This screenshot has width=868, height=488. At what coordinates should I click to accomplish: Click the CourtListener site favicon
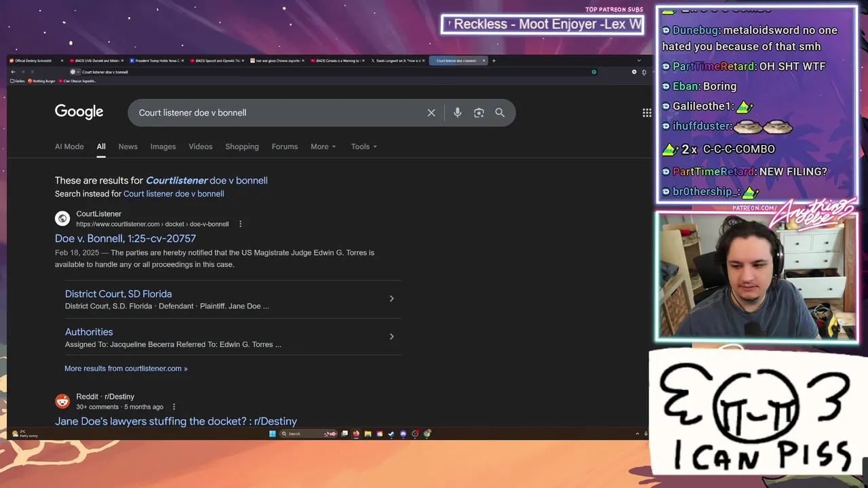pyautogui.click(x=62, y=218)
